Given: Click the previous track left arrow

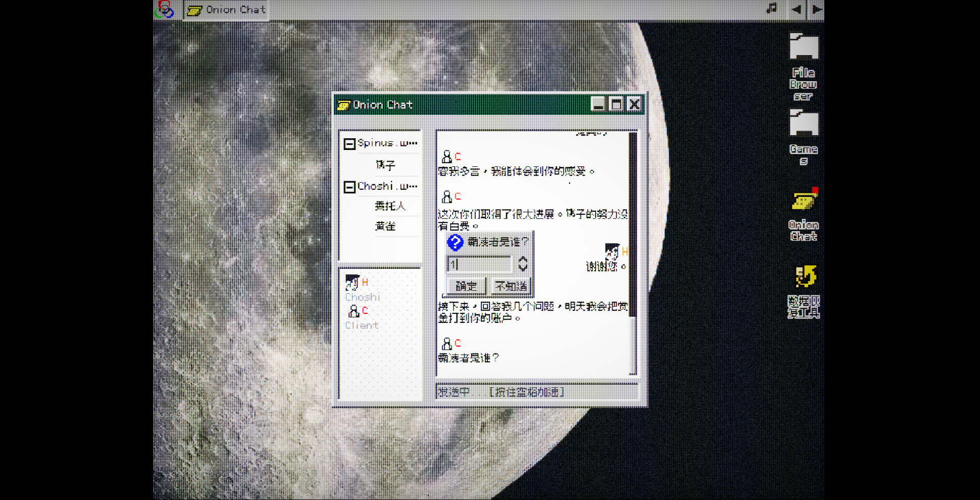Looking at the screenshot, I should [x=796, y=9].
